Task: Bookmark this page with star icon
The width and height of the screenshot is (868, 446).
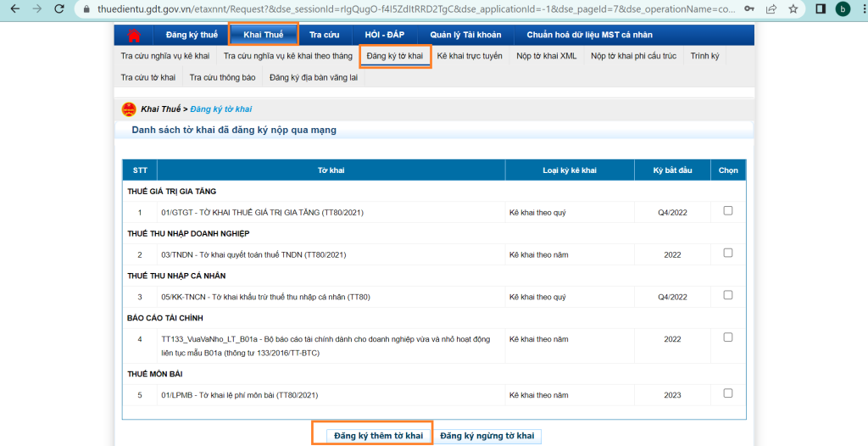Action: (x=793, y=8)
